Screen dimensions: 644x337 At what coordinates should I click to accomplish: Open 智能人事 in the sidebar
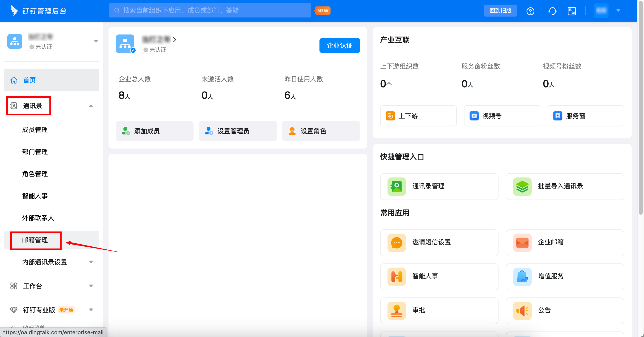pyautogui.click(x=35, y=196)
